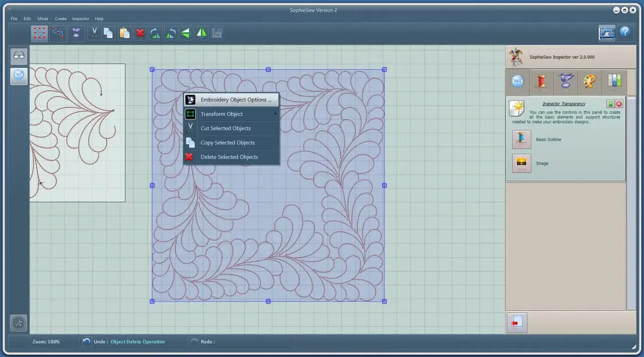This screenshot has height=357, width=644.
Task: Select the node editing tool
Action: point(57,33)
